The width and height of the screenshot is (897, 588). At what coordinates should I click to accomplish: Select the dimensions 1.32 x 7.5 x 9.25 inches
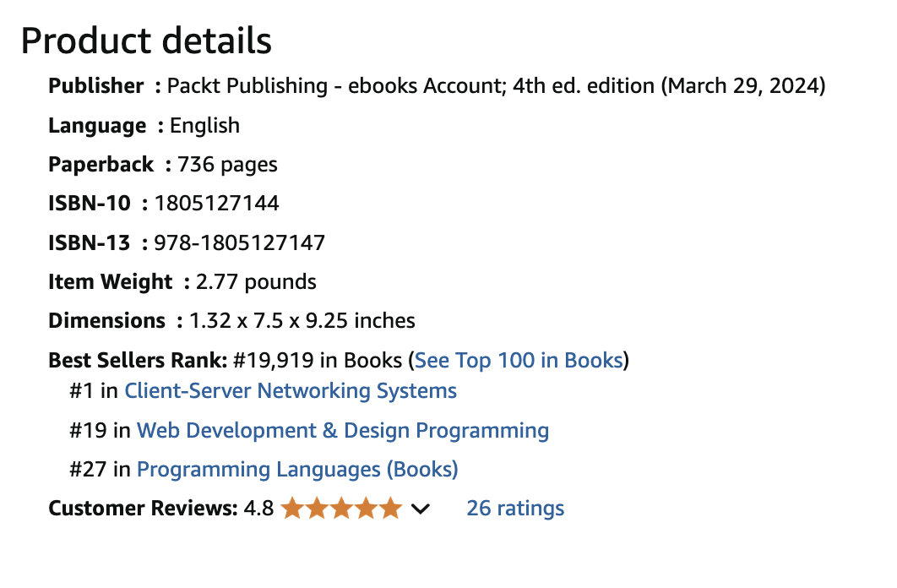point(302,321)
